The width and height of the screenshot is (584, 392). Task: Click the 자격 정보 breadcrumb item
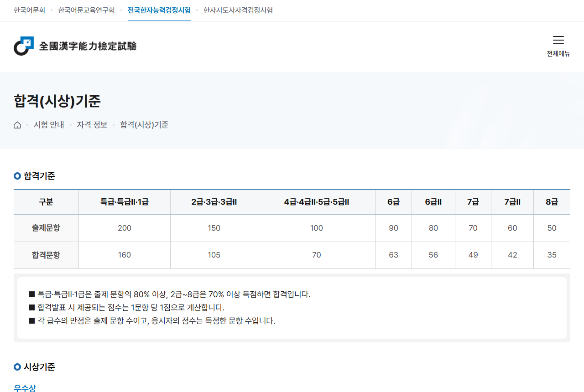[92, 125]
